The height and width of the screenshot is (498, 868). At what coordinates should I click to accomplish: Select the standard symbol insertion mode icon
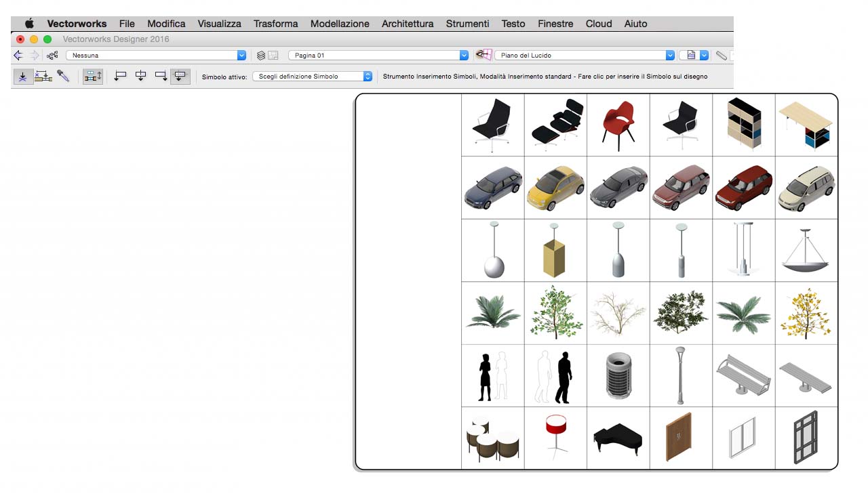pos(22,77)
